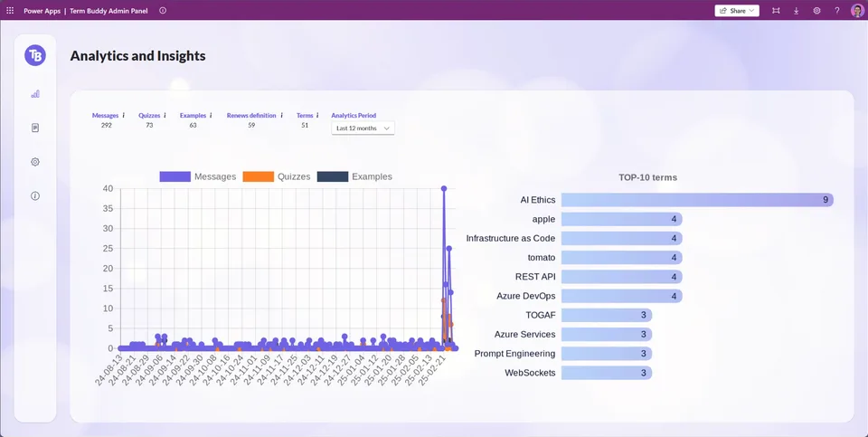Open the info circle sidebar icon

(x=35, y=196)
